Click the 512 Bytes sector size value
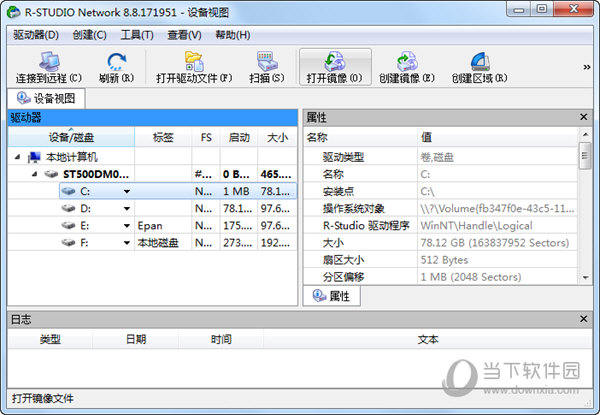This screenshot has height=415, width=600. [x=444, y=260]
